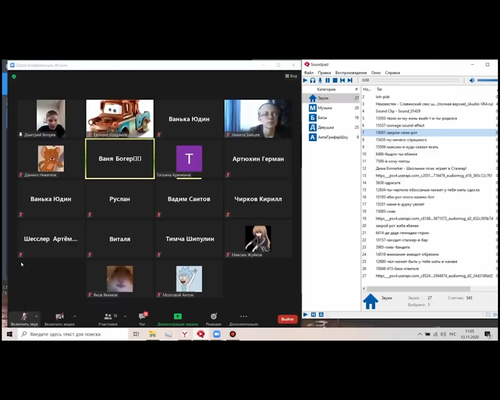Open Zoom Чат chat panel
The width and height of the screenshot is (500, 400).
142,319
